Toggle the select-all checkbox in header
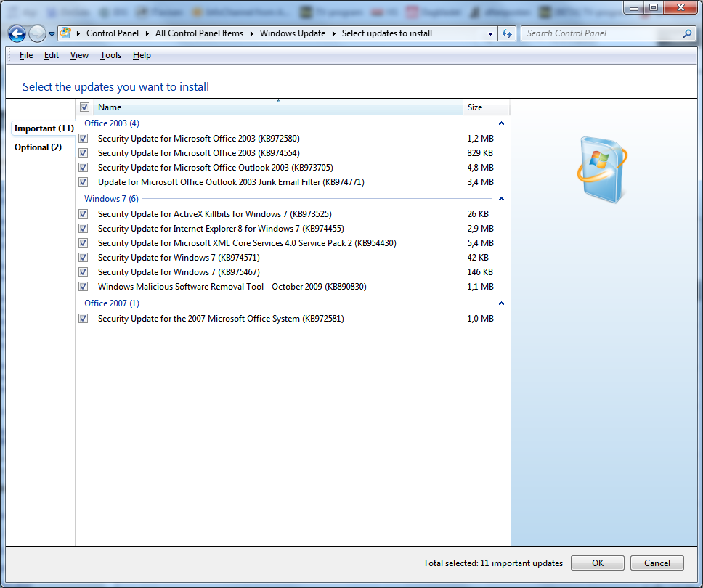This screenshot has height=588, width=703. (84, 107)
